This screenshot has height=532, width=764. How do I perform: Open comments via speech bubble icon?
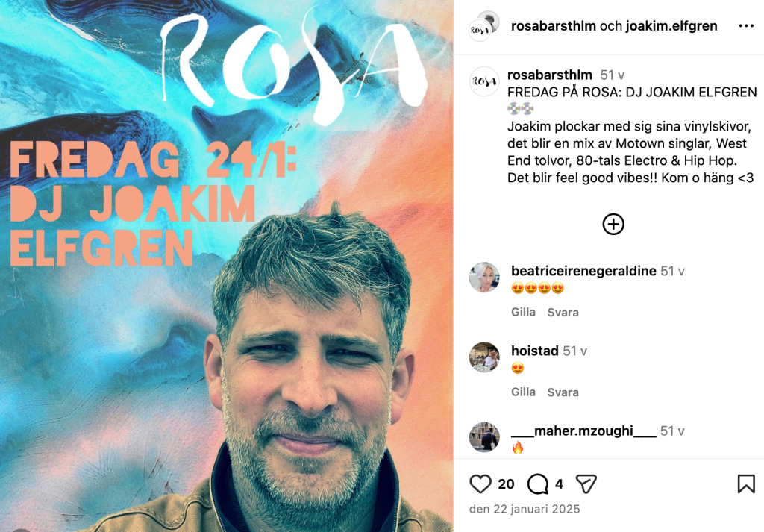537,484
